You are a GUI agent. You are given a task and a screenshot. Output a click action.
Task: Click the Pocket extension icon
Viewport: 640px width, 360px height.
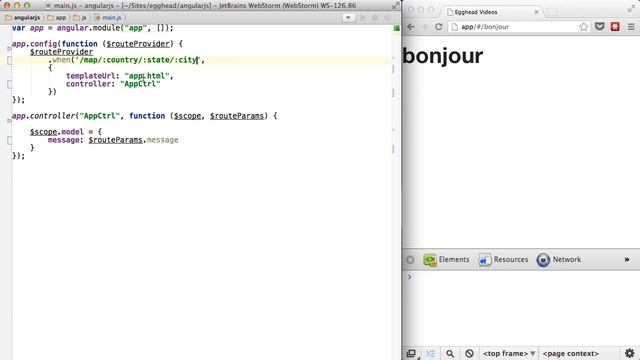tap(600, 27)
